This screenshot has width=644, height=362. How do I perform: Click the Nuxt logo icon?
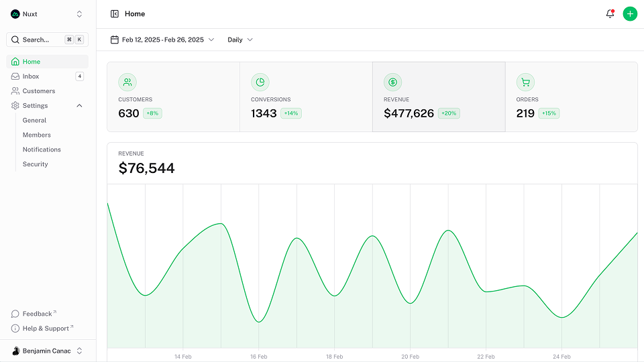15,14
